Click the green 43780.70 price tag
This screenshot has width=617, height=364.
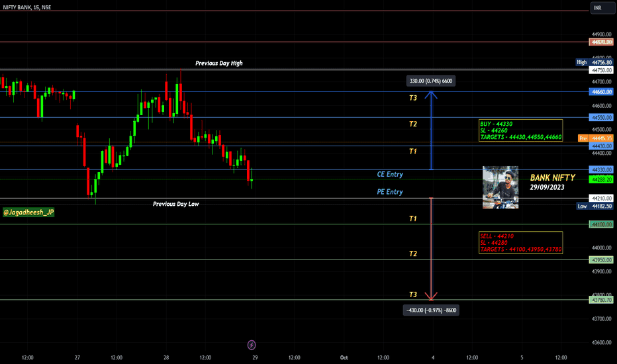601,300
